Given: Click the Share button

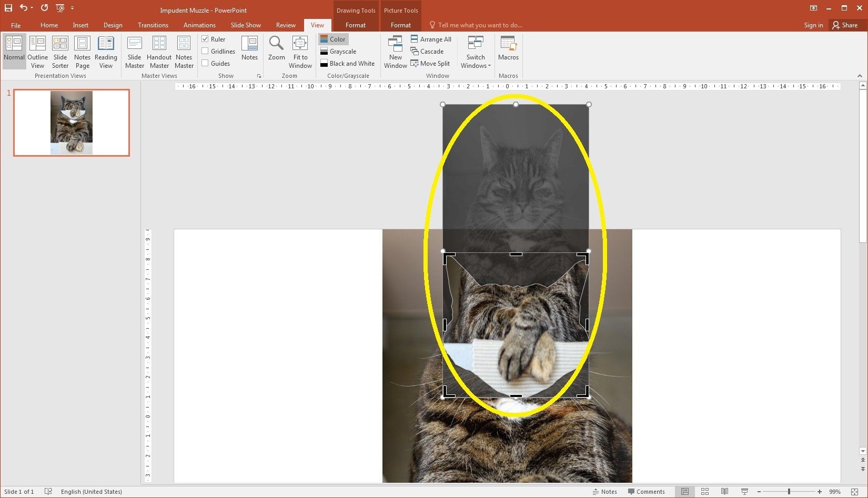Looking at the screenshot, I should click(847, 25).
